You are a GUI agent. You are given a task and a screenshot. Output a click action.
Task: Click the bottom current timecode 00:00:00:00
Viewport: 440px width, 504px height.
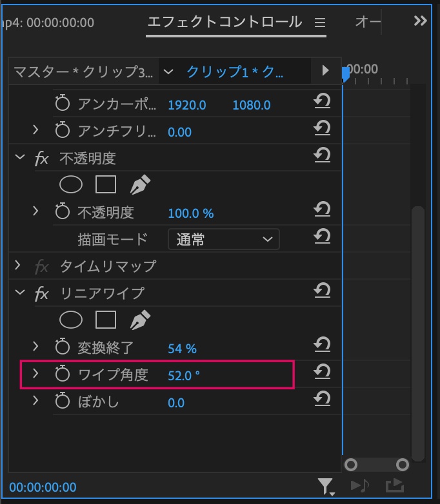point(43,487)
